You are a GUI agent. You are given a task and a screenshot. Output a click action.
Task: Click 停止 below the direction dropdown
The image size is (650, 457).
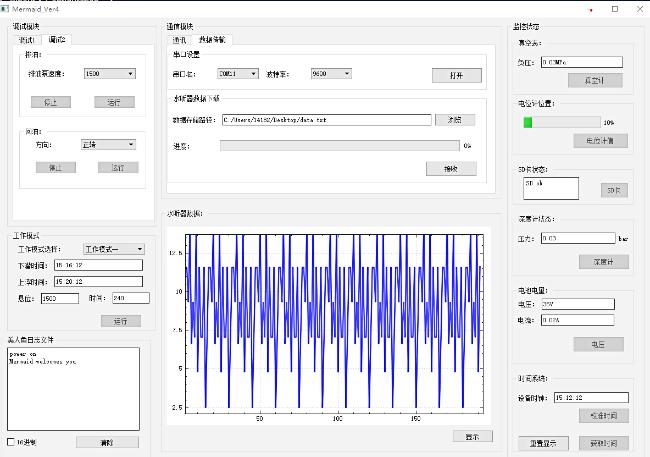click(56, 167)
